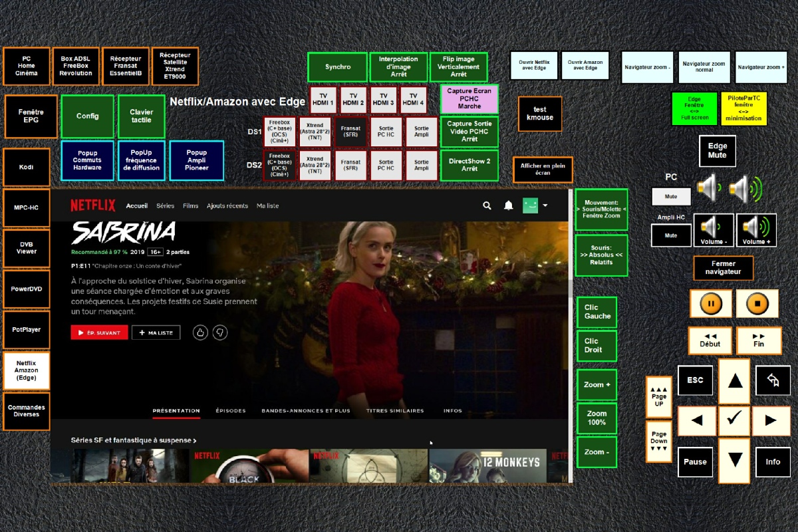
Task: Click the orange round pause icon
Action: pyautogui.click(x=711, y=304)
